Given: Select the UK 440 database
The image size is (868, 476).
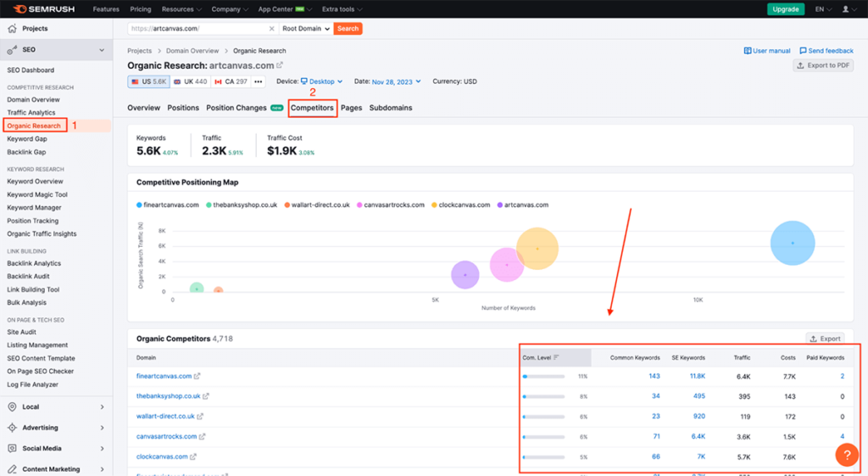Looking at the screenshot, I should pyautogui.click(x=191, y=81).
